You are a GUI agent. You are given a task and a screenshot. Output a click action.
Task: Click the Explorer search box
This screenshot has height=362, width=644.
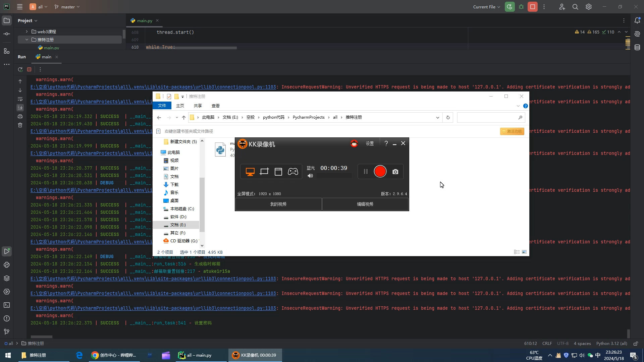pos(490,118)
